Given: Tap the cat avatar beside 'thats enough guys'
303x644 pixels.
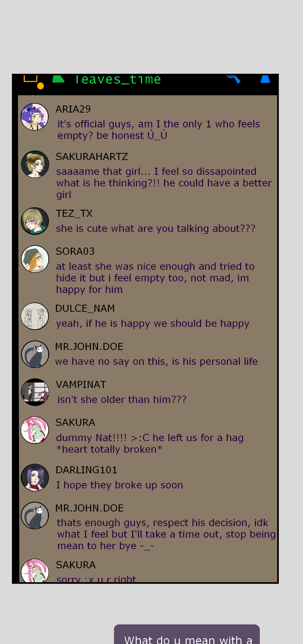Looking at the screenshot, I should coord(35,516).
